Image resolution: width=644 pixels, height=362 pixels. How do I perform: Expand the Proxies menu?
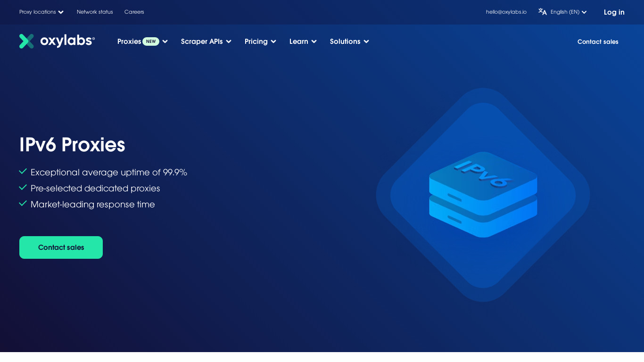(x=142, y=41)
